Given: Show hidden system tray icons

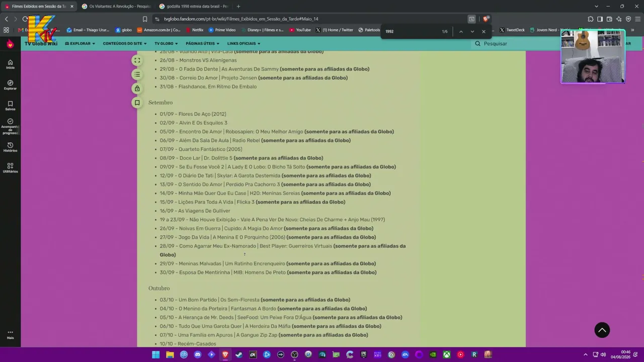Looking at the screenshot, I should [585, 354].
